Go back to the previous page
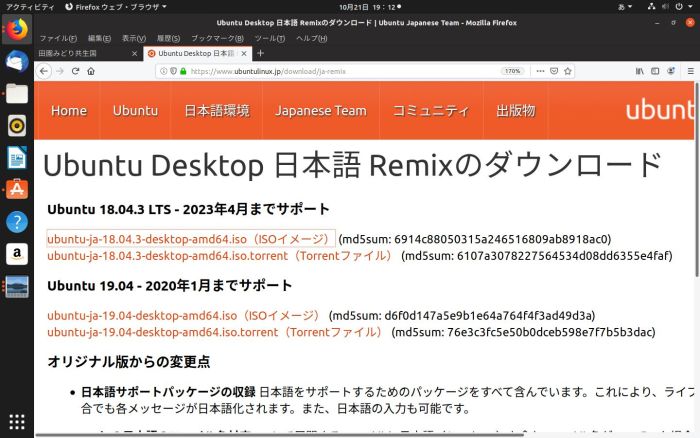The width and height of the screenshot is (700, 438). [44, 71]
